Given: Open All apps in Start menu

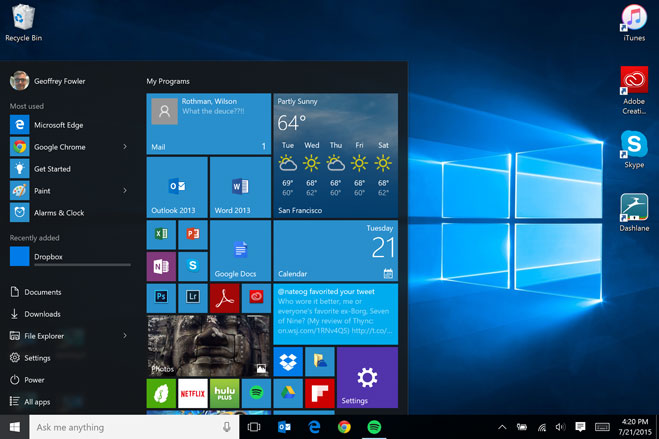Looking at the screenshot, I should tap(38, 402).
